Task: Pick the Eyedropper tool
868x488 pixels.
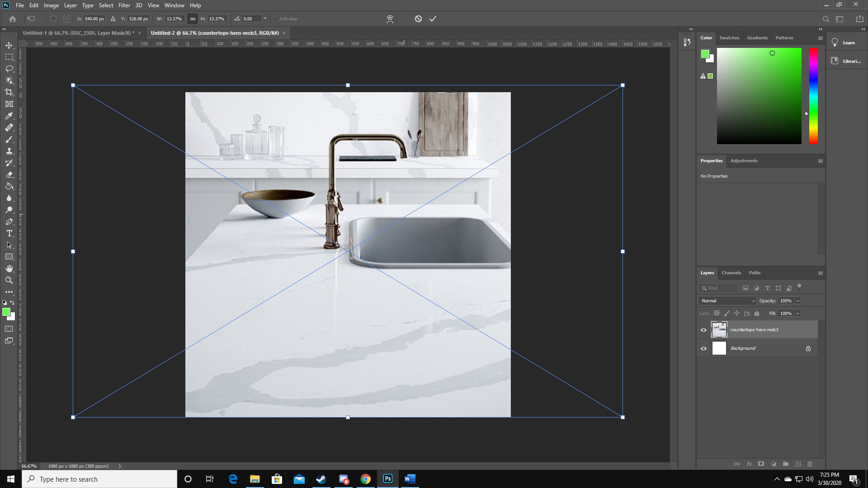Action: click(x=9, y=116)
